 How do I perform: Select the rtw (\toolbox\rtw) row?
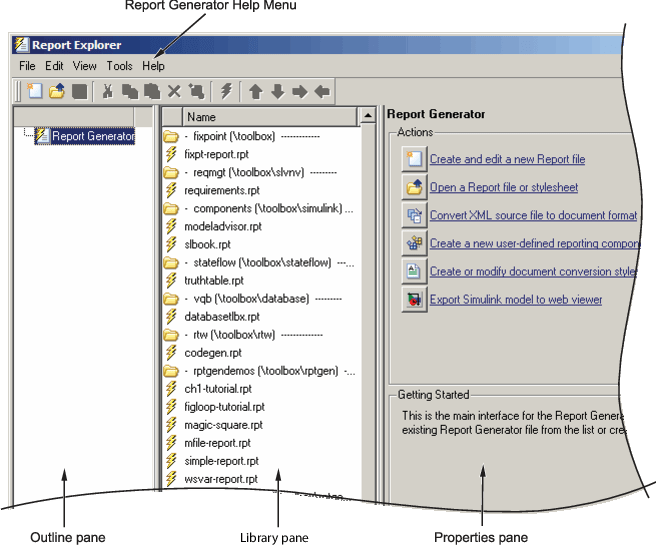coord(259,335)
